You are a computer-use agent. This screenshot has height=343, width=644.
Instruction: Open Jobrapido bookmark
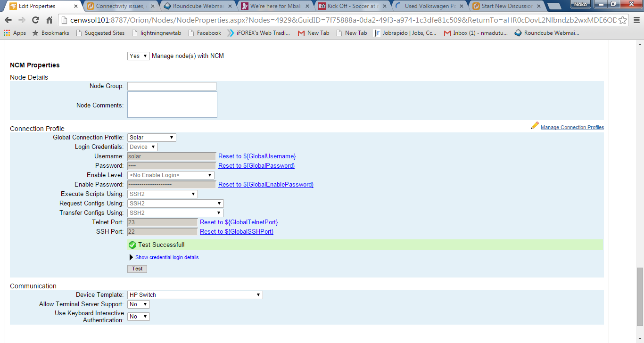pyautogui.click(x=405, y=33)
